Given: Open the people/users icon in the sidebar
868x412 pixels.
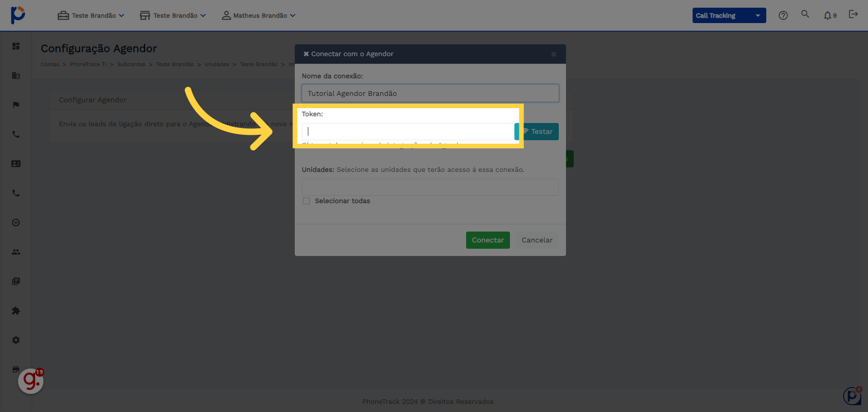Looking at the screenshot, I should coord(16,252).
